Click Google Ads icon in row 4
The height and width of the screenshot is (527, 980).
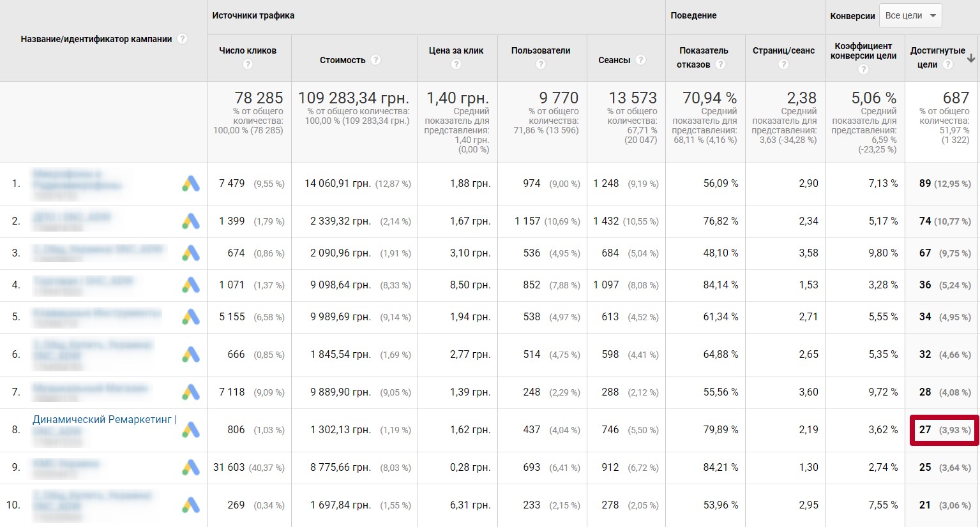[x=191, y=285]
